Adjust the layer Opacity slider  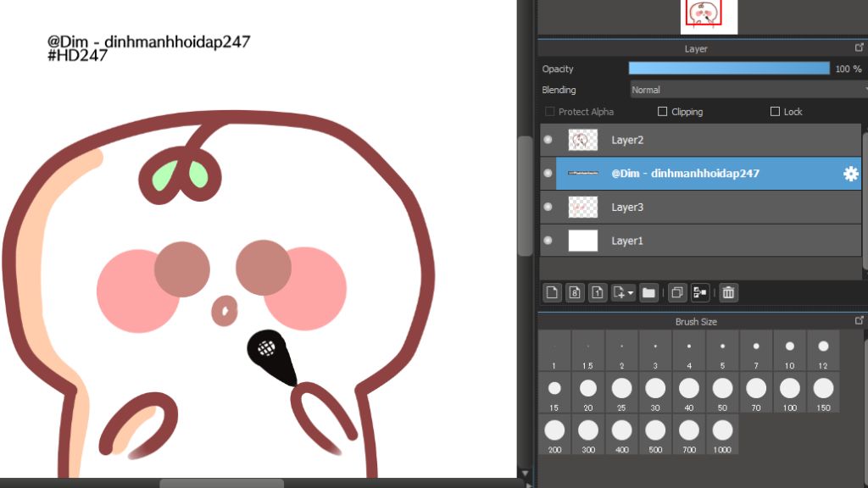coord(729,69)
